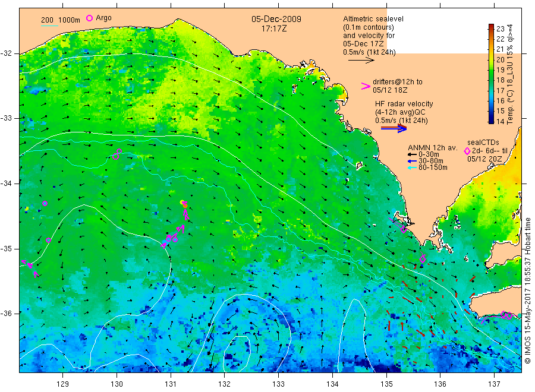Screen dimensions: 535x392
Task: Click longitude axis label 137
Action: 494,384
